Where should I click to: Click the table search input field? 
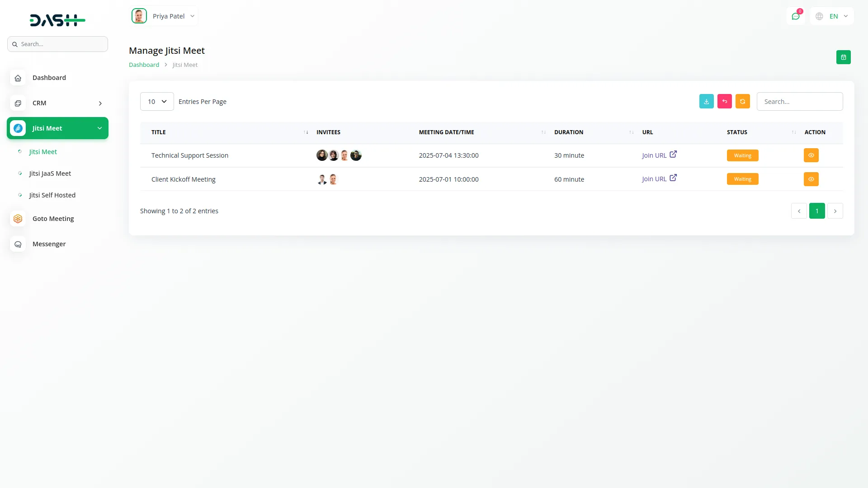[x=799, y=102]
